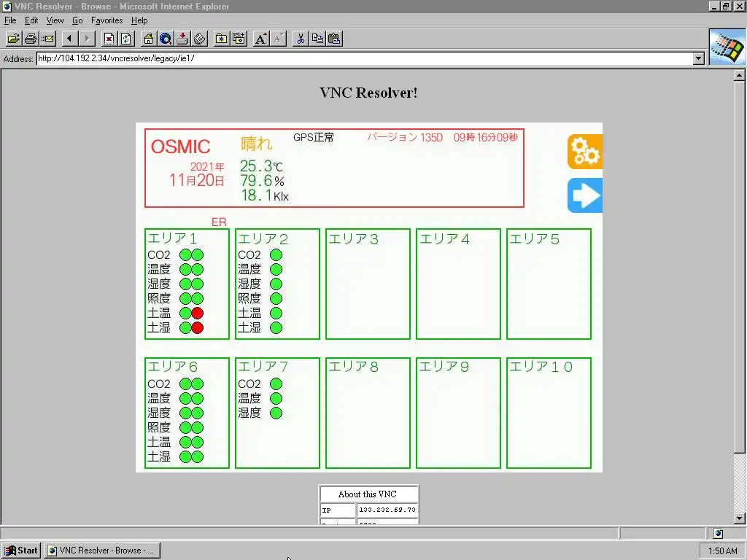This screenshot has width=747, height=560.
Task: Click the 18.1 Klx illuminance reading
Action: [264, 195]
